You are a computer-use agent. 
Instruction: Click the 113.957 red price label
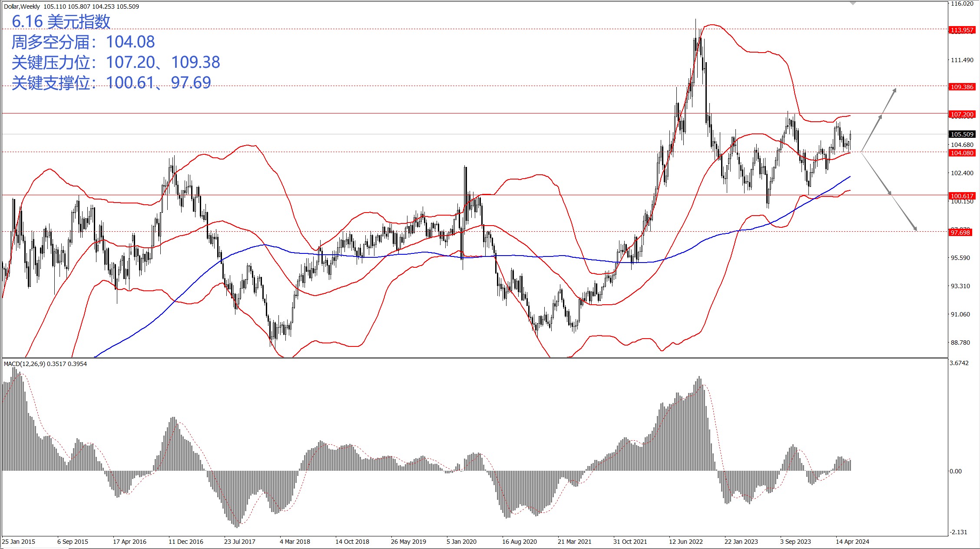click(x=962, y=30)
